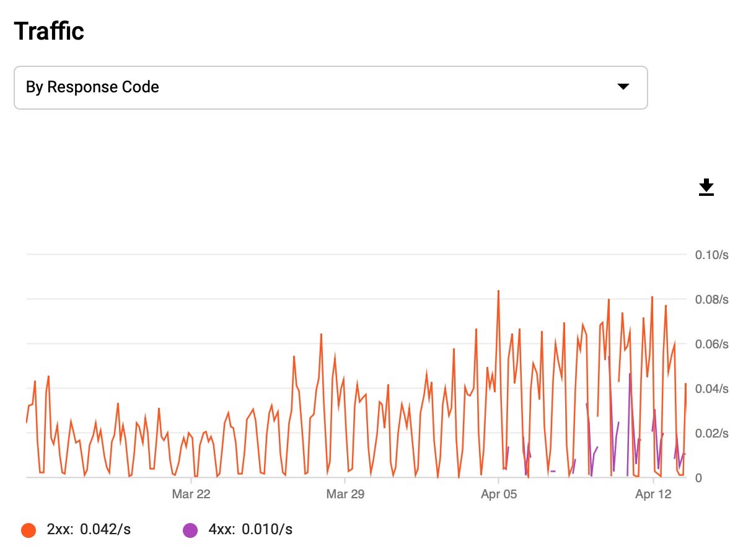Click the 0.04/s y-axis label
This screenshot has height=559, width=756.
[x=712, y=389]
